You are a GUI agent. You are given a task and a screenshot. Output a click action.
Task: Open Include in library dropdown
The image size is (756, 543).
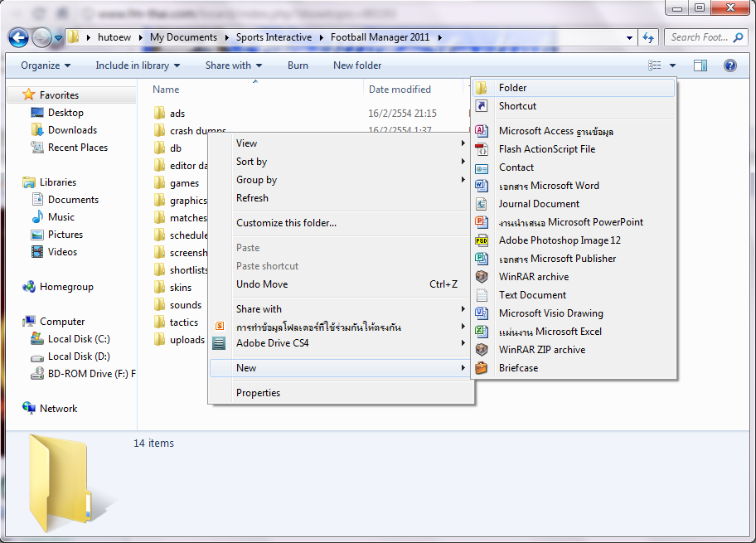pyautogui.click(x=138, y=65)
